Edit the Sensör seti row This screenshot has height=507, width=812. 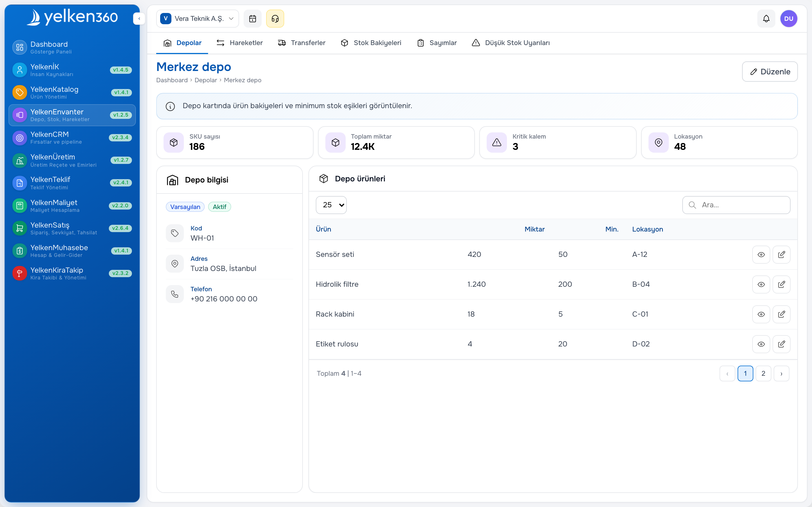pos(781,255)
